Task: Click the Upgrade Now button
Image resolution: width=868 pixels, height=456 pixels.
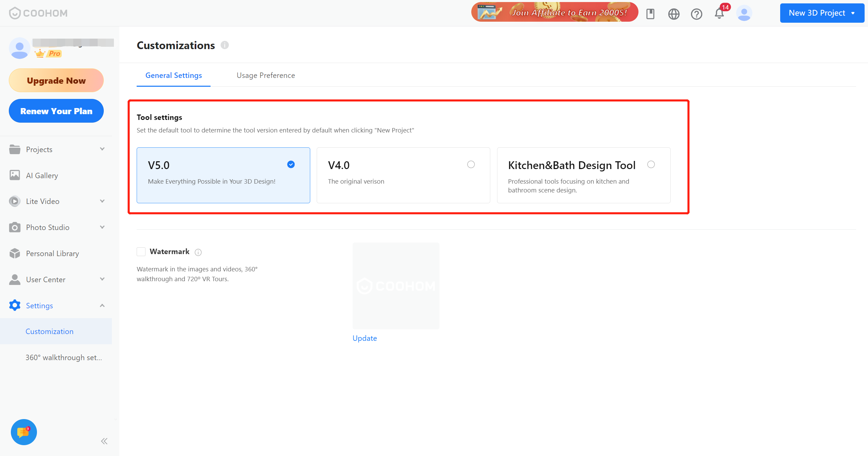Action: (56, 81)
